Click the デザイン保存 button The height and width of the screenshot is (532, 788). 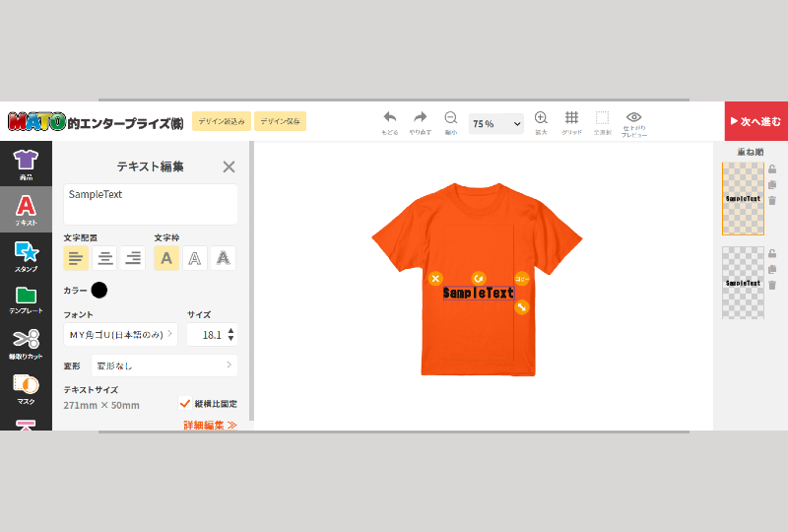(280, 121)
